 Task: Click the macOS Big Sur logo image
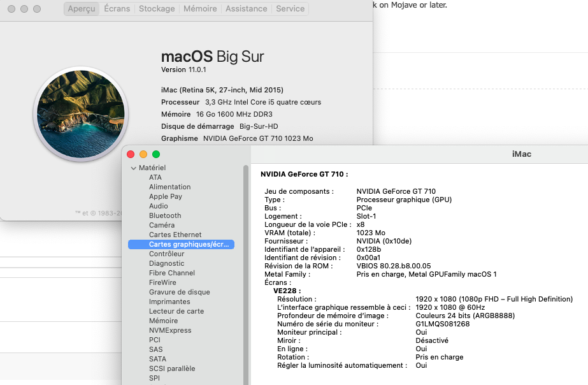pos(81,113)
